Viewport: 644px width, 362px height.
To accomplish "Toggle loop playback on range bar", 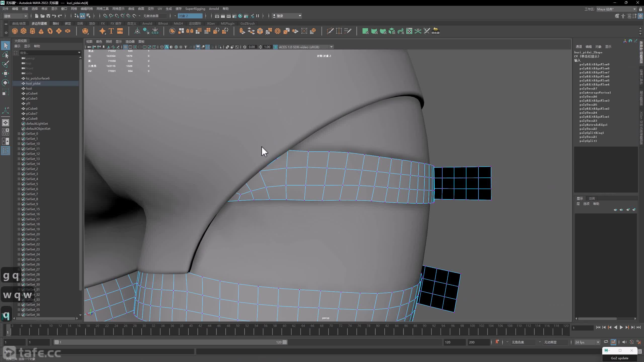I will [606, 342].
